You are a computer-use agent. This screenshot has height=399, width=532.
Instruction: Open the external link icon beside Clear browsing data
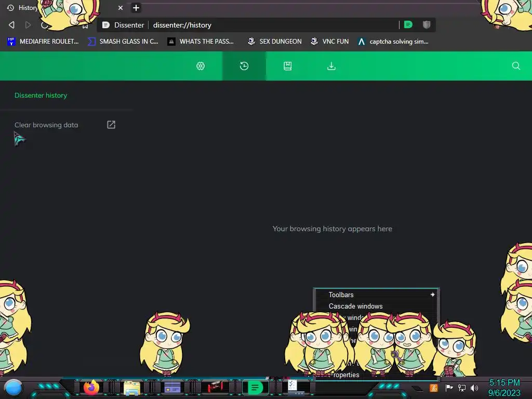coord(111,125)
